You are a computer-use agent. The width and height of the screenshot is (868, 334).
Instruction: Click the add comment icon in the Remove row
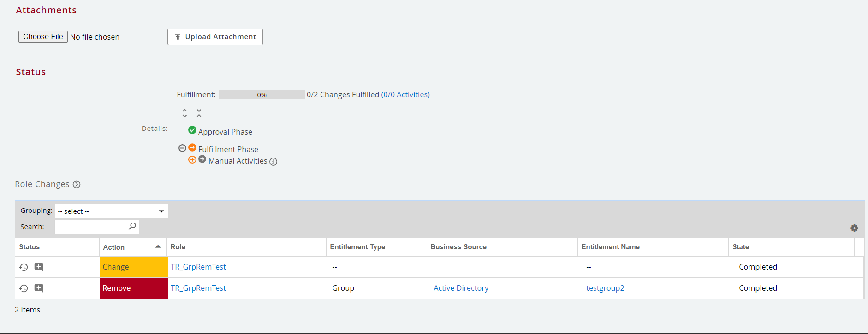39,288
